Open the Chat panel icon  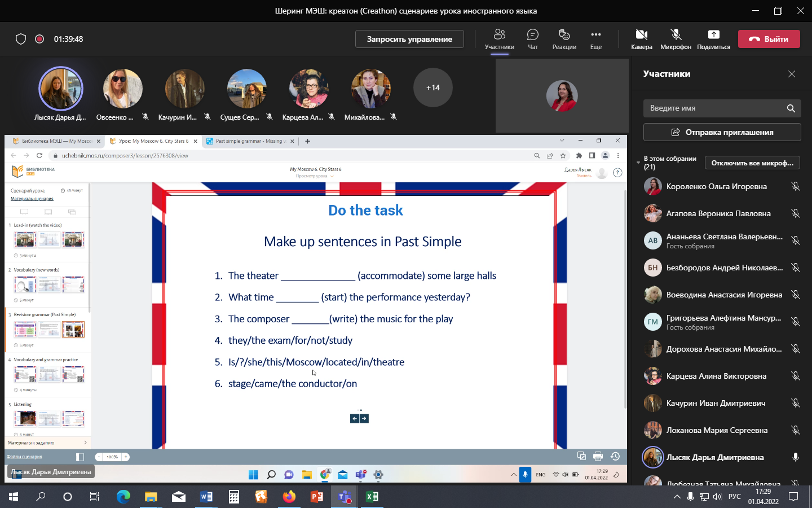click(532, 36)
